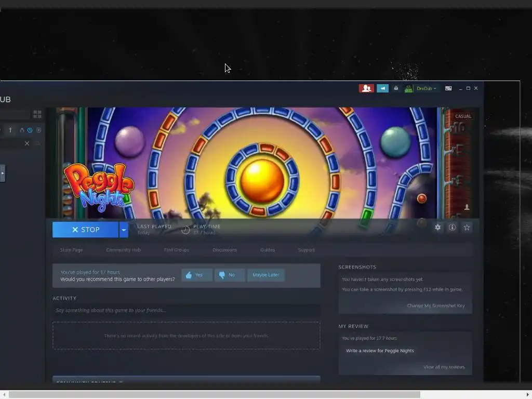Click the scrollbar right arrow

(527, 395)
